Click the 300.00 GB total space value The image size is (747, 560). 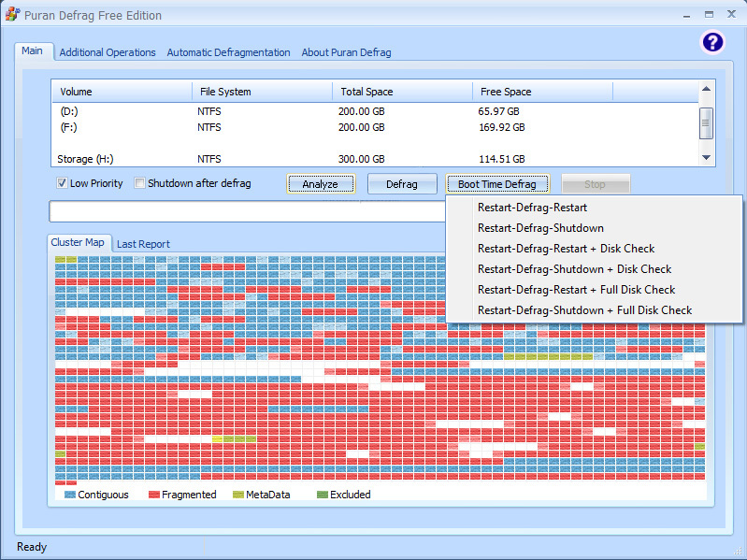(362, 159)
